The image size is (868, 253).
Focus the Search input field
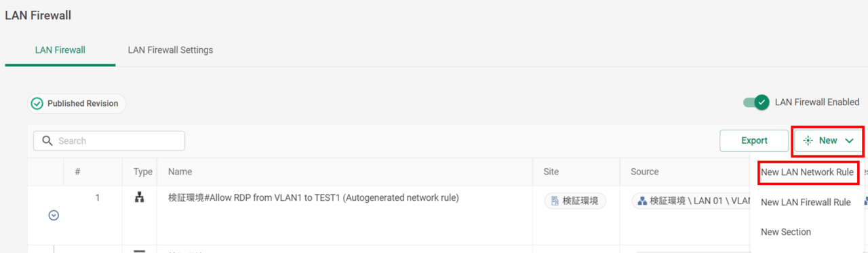(109, 140)
